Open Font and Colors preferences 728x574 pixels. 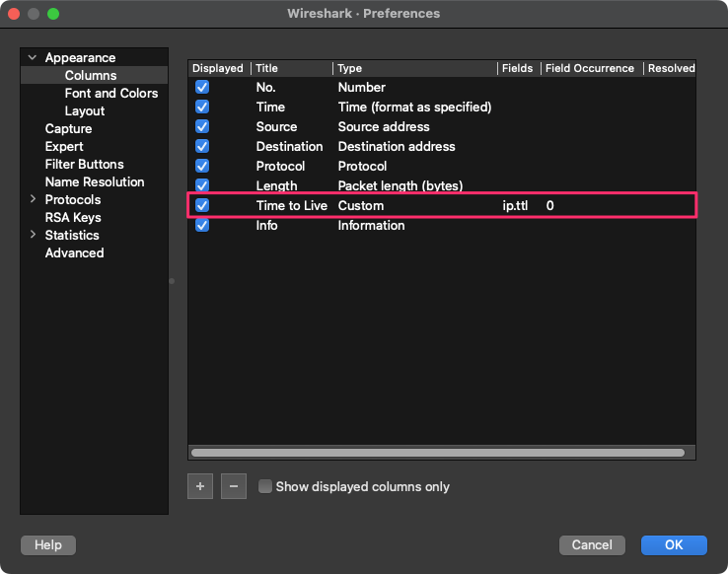[x=111, y=93]
